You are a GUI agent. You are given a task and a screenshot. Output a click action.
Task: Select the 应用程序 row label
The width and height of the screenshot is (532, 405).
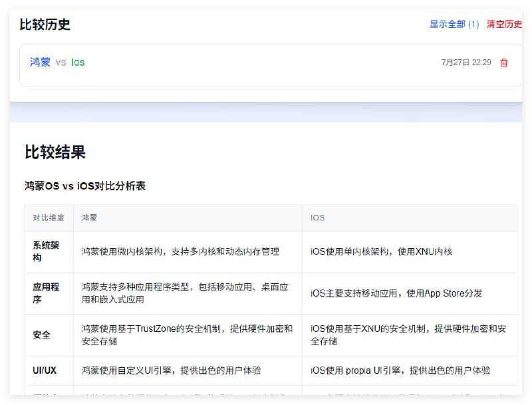tap(46, 293)
